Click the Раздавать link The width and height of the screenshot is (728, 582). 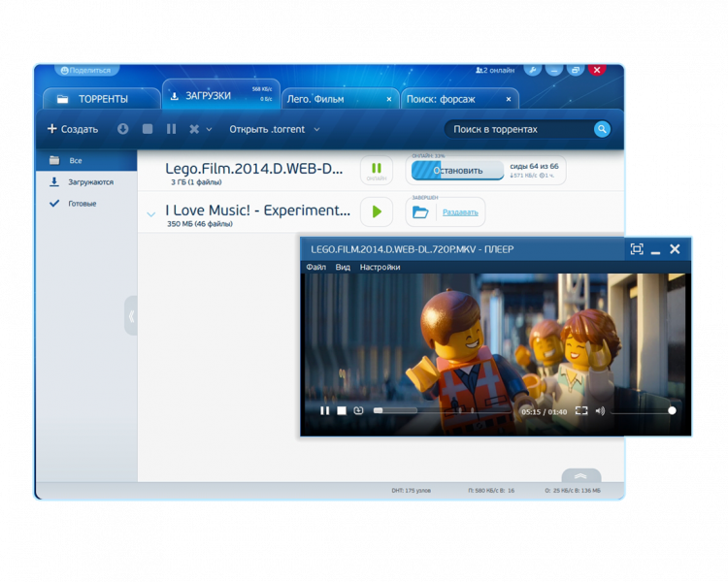click(460, 211)
